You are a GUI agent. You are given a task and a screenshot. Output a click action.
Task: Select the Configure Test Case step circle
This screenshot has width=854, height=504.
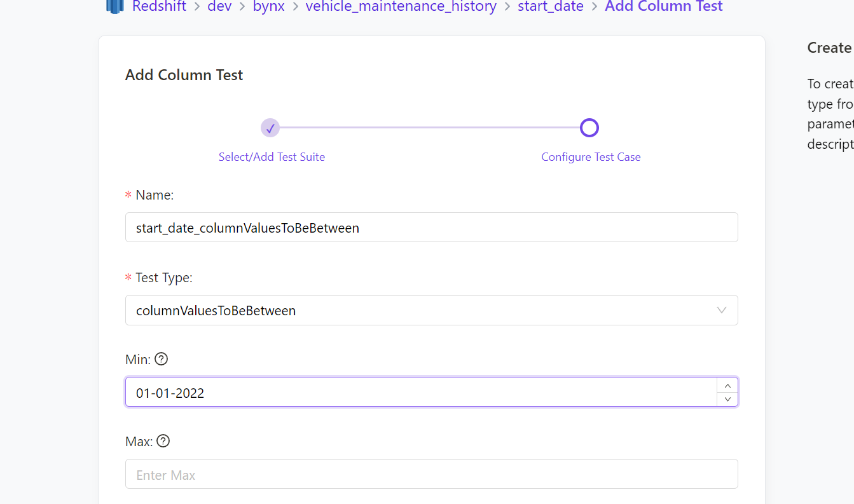[589, 128]
